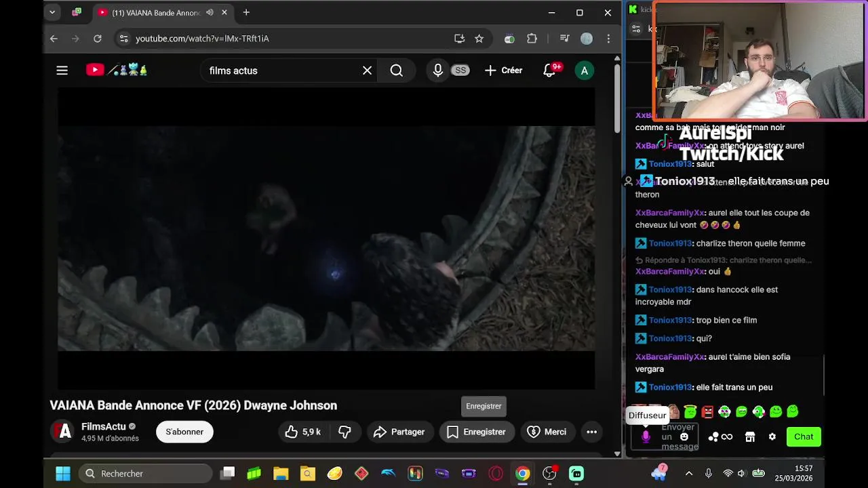Clear the 'films actus' search text
This screenshot has width=868, height=488.
pyautogui.click(x=367, y=70)
